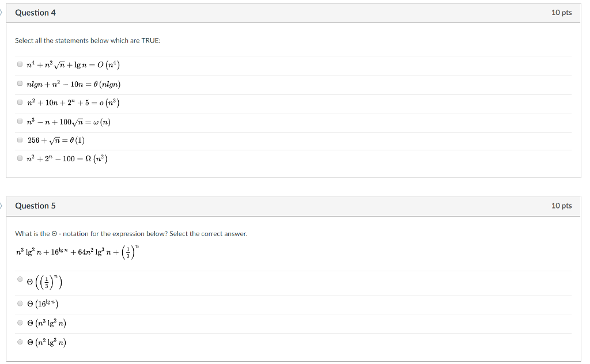Click the 'What is the Θ - notation' prompt
This screenshot has height=364, width=590.
click(x=131, y=233)
